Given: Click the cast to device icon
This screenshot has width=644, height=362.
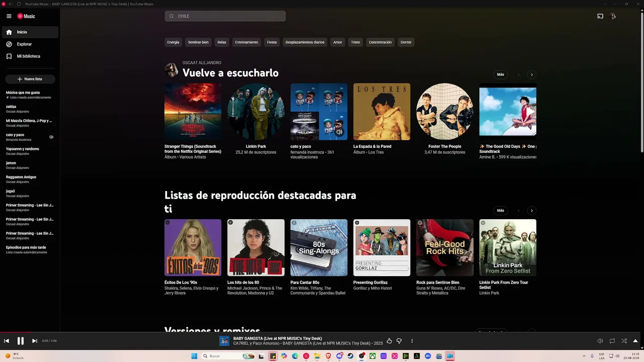Looking at the screenshot, I should coord(600,16).
